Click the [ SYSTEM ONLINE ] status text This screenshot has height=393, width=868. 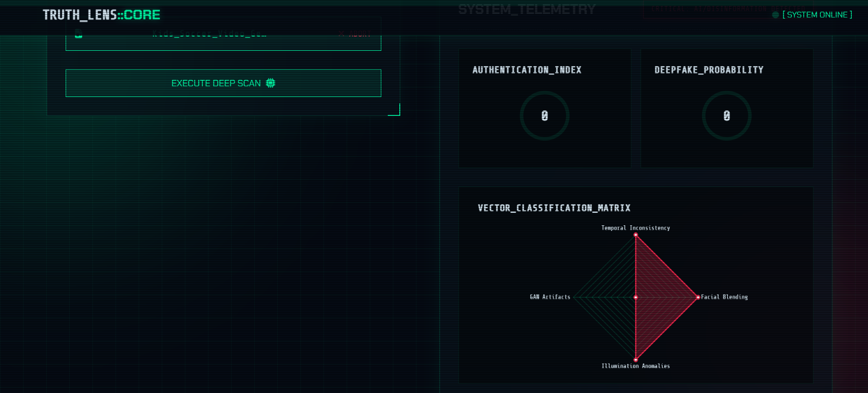[x=817, y=15]
